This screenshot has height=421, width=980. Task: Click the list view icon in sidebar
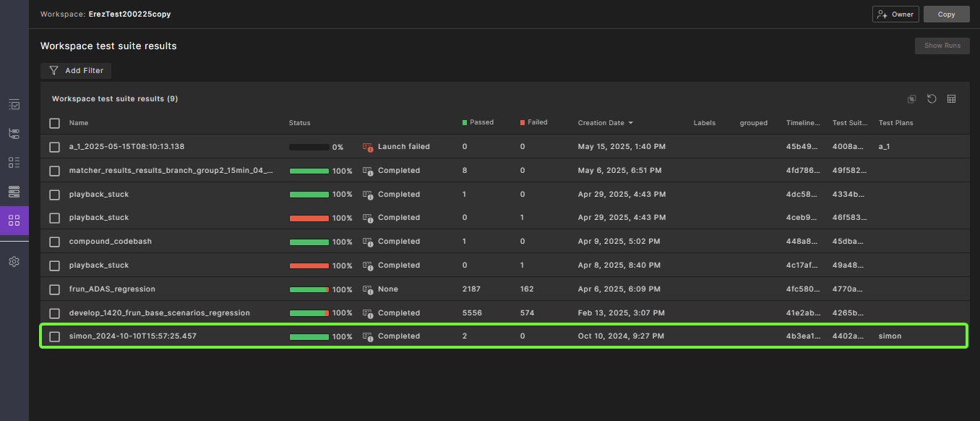pos(14,163)
